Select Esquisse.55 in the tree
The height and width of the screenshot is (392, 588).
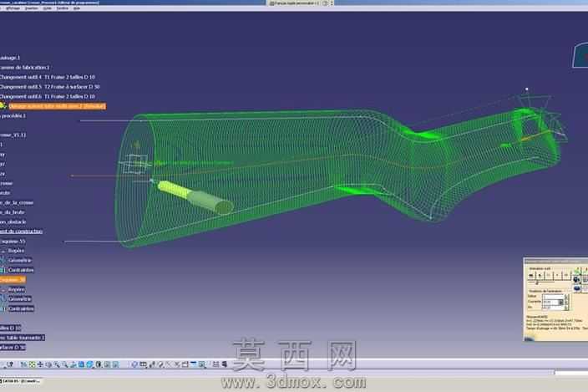[13, 242]
